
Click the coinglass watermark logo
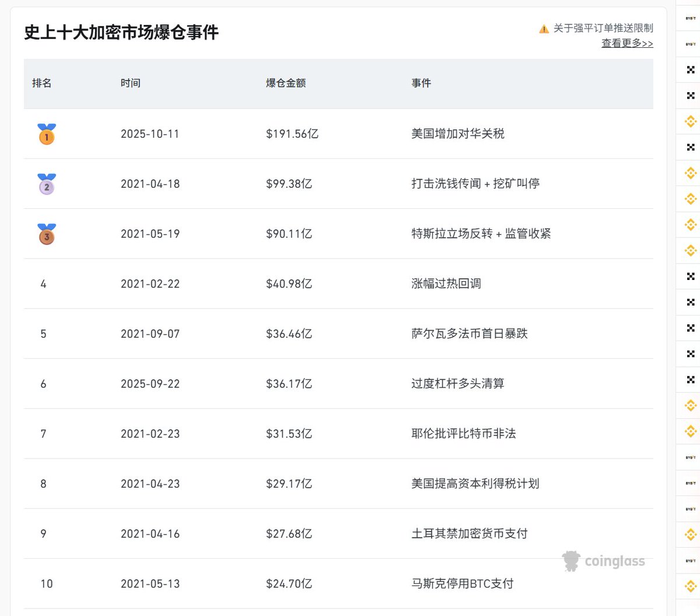[x=604, y=561]
